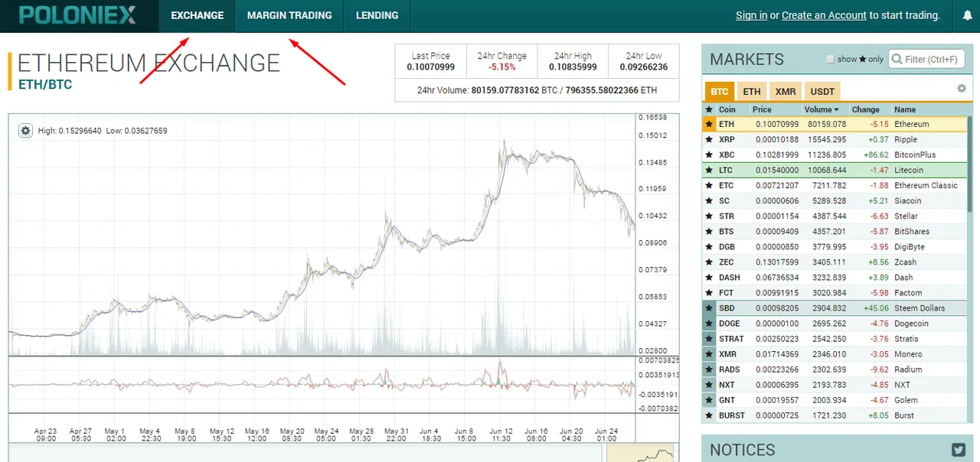The image size is (980, 462).
Task: Click the ETH/BTC pair label
Action: click(44, 84)
